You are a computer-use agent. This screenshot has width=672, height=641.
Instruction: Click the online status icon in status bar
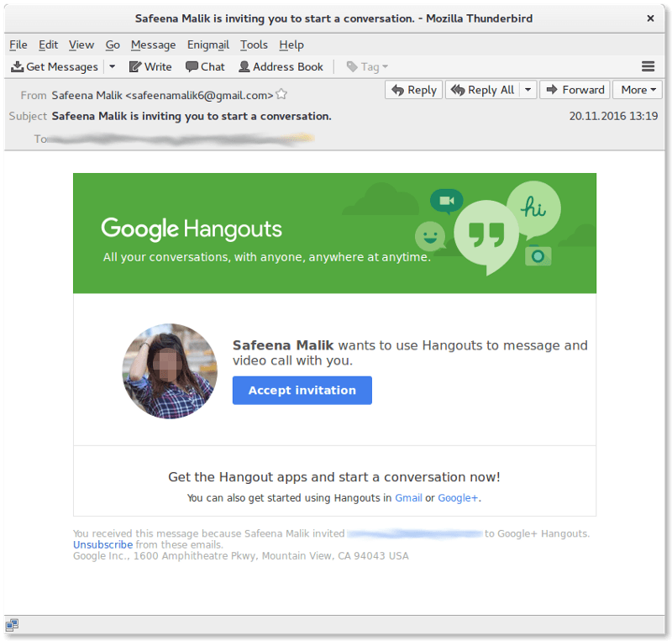click(12, 625)
